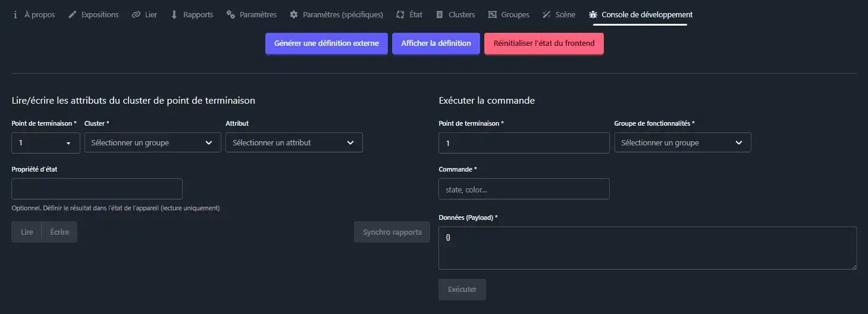Viewport: 868px width, 314px height.
Task: Click into the Données (Payload) text area
Action: coord(647,248)
